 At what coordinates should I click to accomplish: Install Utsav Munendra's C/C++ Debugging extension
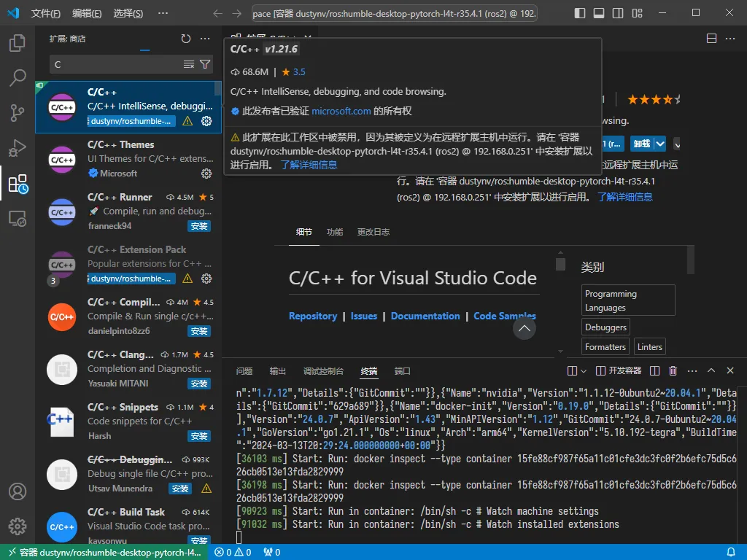tap(180, 489)
